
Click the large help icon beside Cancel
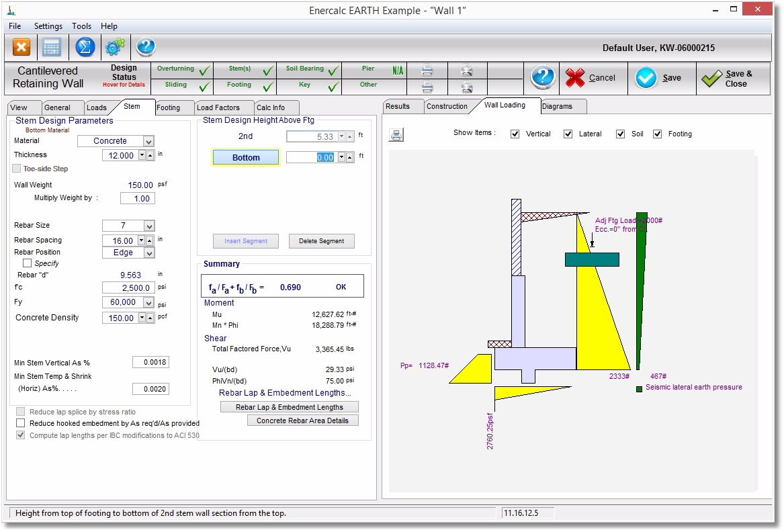pos(542,78)
